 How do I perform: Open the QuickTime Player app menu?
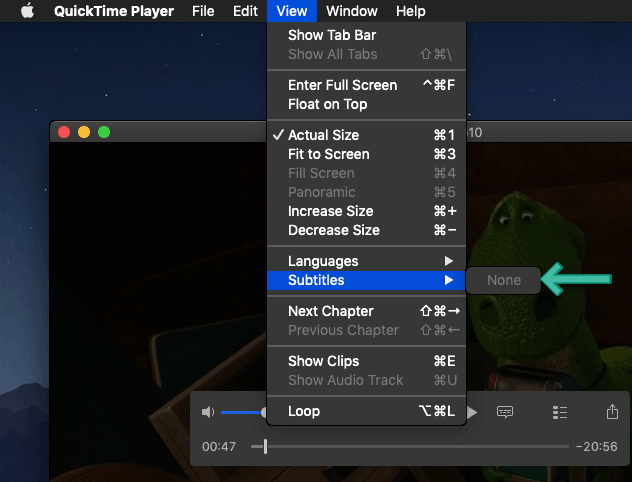pos(114,11)
